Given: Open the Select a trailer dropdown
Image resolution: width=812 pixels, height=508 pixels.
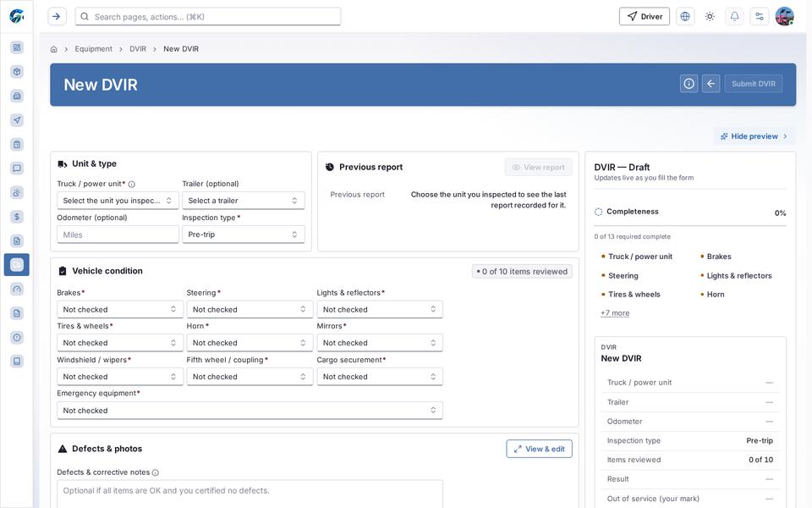Looking at the screenshot, I should pos(243,201).
